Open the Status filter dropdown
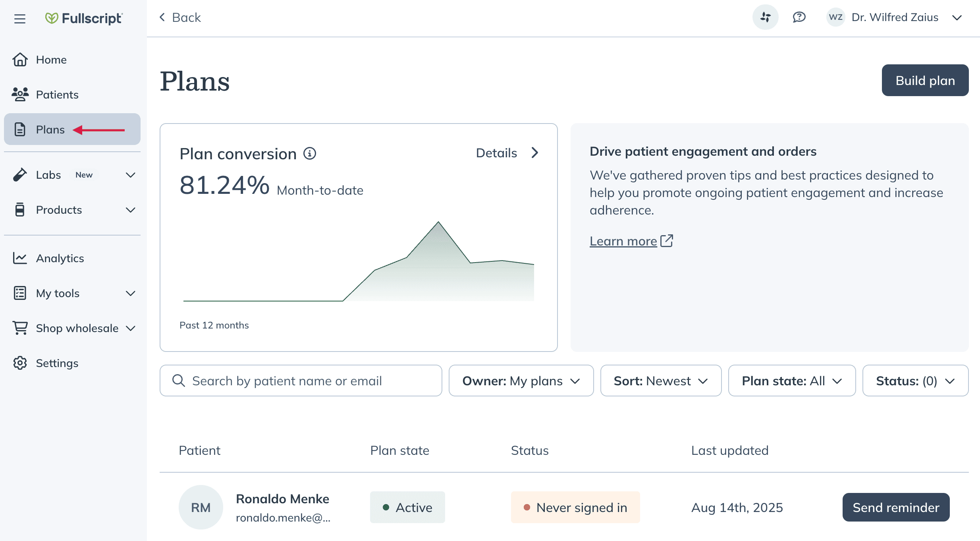The height and width of the screenshot is (541, 980). click(x=915, y=381)
